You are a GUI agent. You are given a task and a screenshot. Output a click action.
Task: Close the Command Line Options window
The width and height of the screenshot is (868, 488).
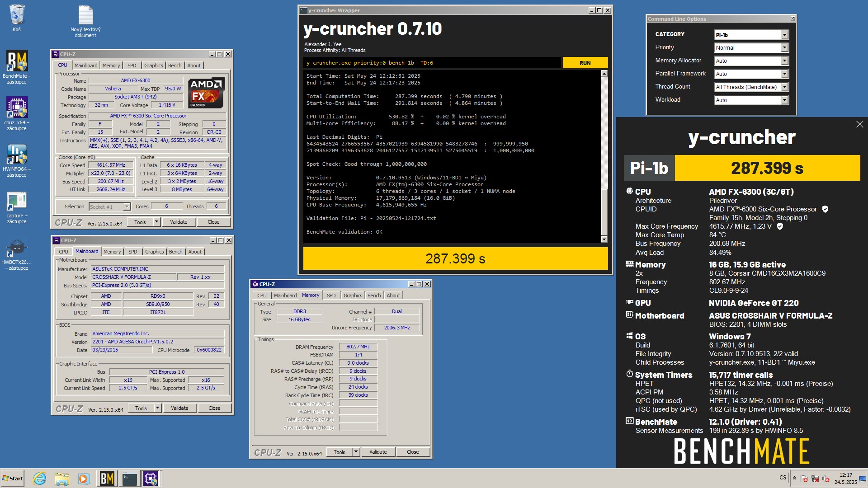point(793,19)
